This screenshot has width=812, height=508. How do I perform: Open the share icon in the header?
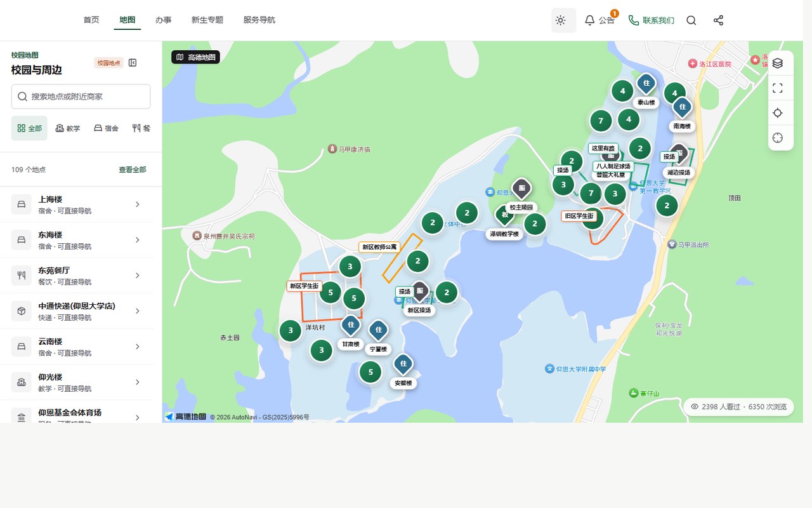point(718,20)
